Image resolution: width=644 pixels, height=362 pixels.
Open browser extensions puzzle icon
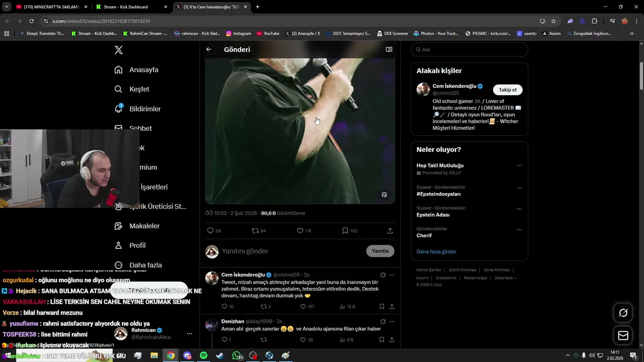595,21
